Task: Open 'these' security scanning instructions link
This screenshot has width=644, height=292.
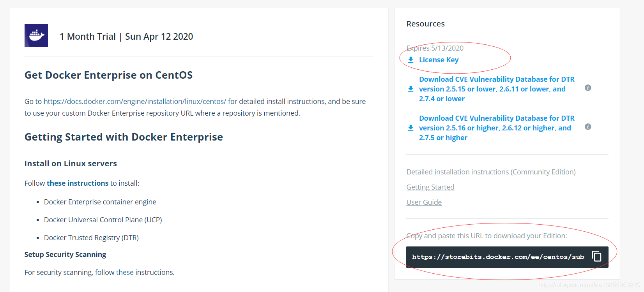Action: tap(125, 272)
